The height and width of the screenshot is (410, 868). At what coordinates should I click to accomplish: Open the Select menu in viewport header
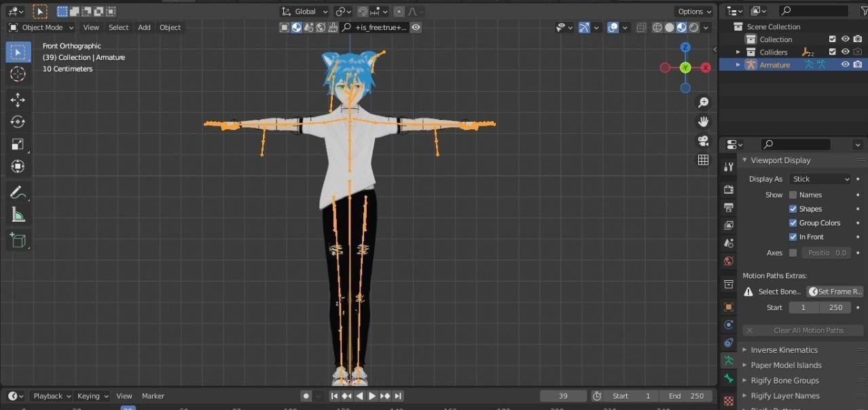(118, 27)
